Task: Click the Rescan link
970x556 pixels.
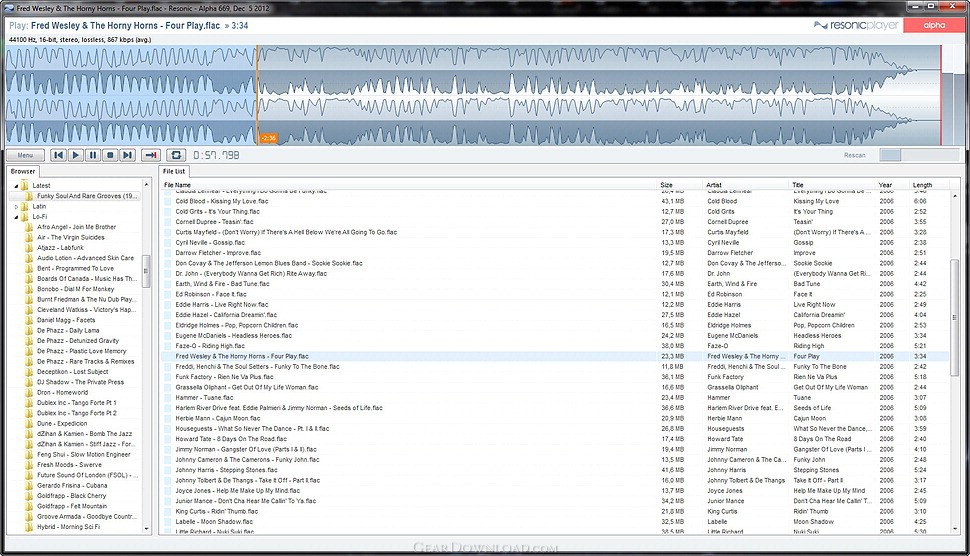Action: pos(854,155)
